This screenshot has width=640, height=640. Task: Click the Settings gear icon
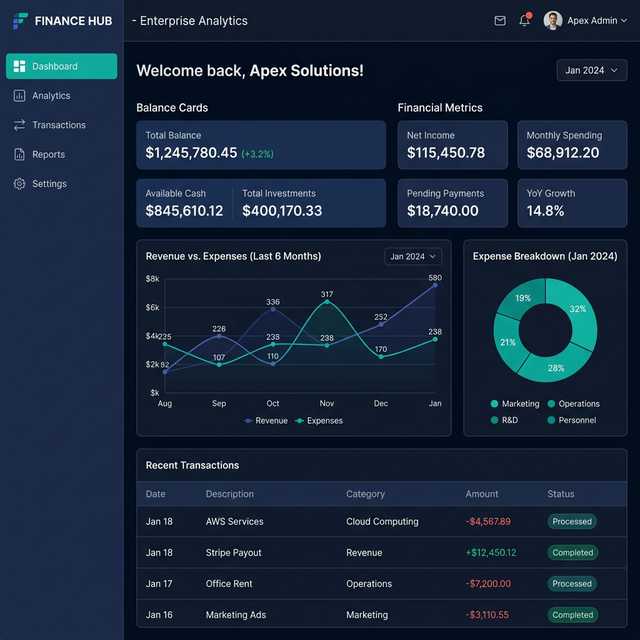coord(19,184)
